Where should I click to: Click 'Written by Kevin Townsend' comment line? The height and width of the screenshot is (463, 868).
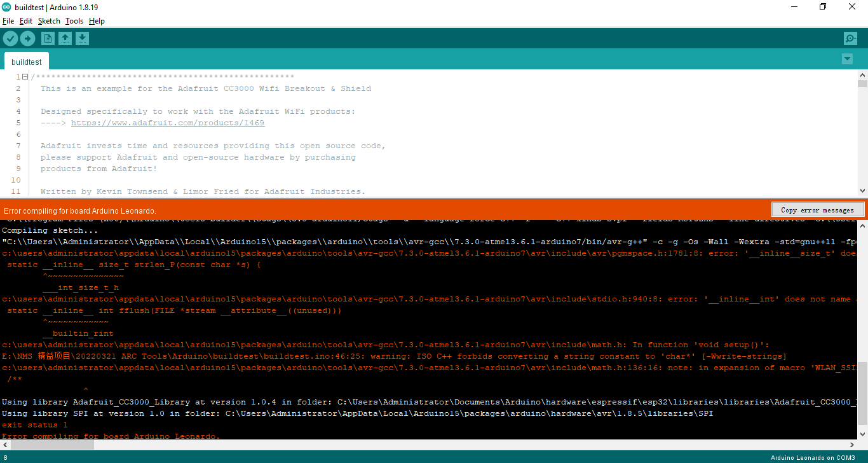click(x=203, y=191)
